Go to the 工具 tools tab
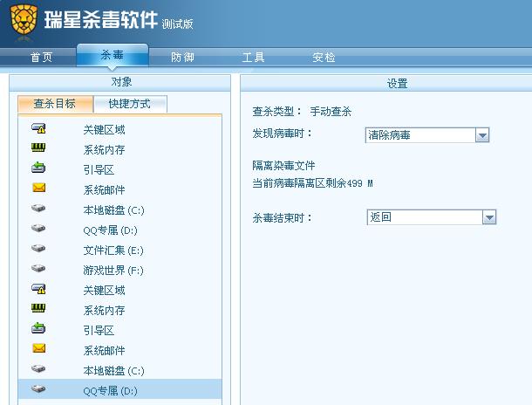 click(253, 57)
